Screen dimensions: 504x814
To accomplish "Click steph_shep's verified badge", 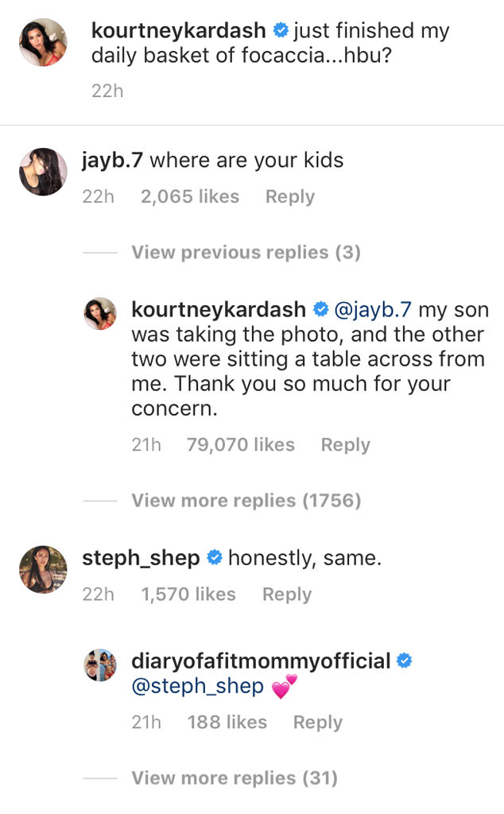I will 216,557.
